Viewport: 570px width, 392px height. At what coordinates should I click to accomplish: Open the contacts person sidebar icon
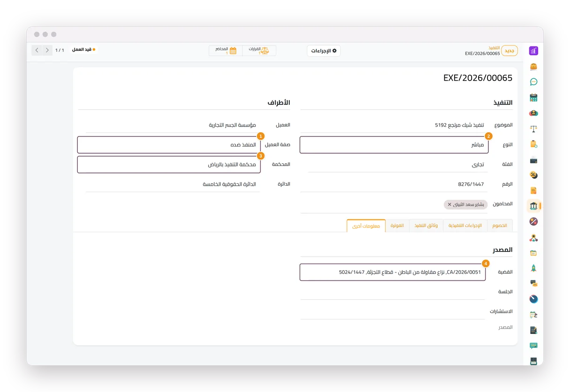[x=533, y=113]
